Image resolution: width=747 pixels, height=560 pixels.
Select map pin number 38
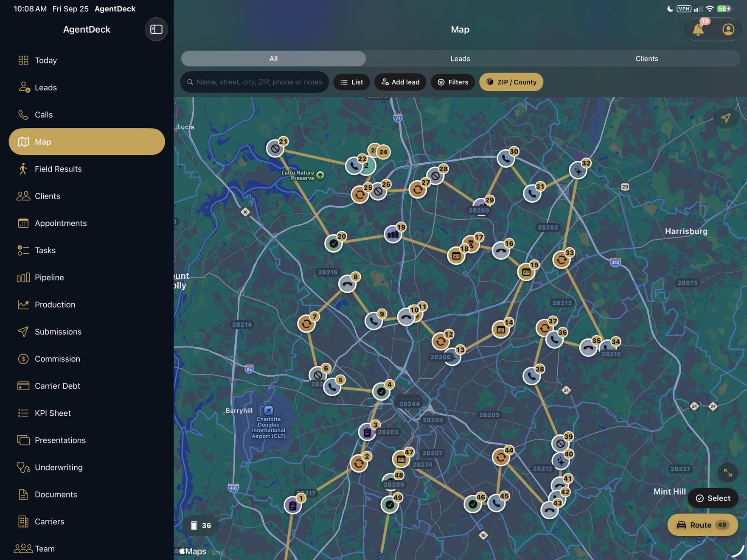point(531,376)
